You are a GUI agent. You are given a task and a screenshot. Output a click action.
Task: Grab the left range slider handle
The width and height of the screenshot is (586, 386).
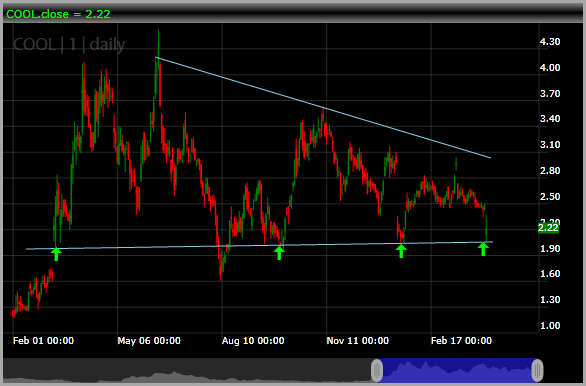point(377,370)
